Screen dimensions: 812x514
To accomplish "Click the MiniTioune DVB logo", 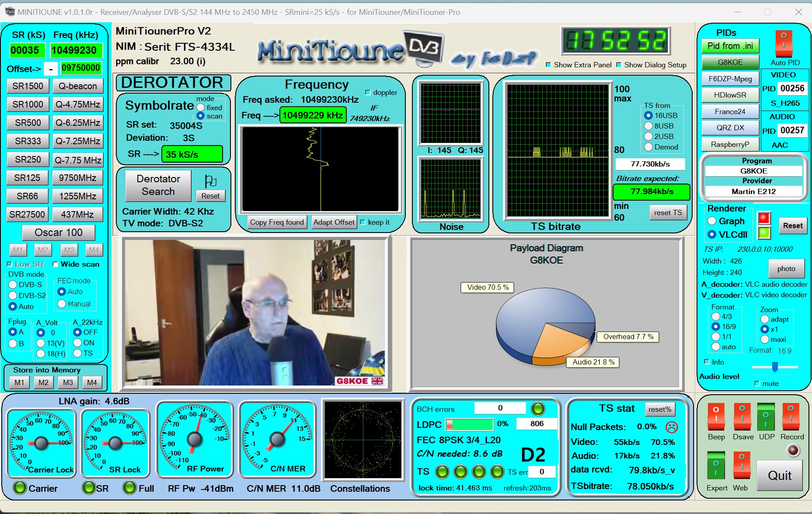I will tap(351, 49).
